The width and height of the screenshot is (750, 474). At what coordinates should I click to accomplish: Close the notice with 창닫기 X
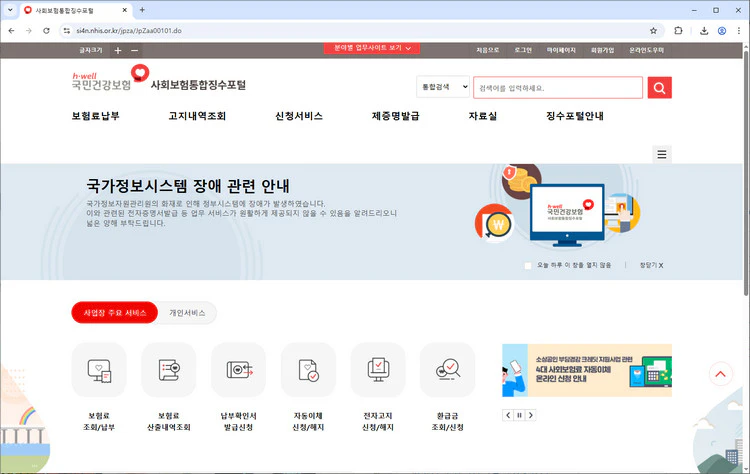(x=651, y=265)
